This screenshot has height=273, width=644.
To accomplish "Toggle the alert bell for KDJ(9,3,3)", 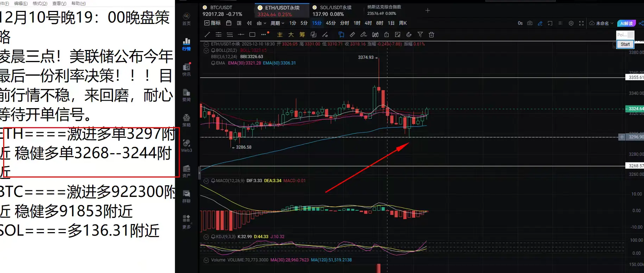I will coord(213,237).
